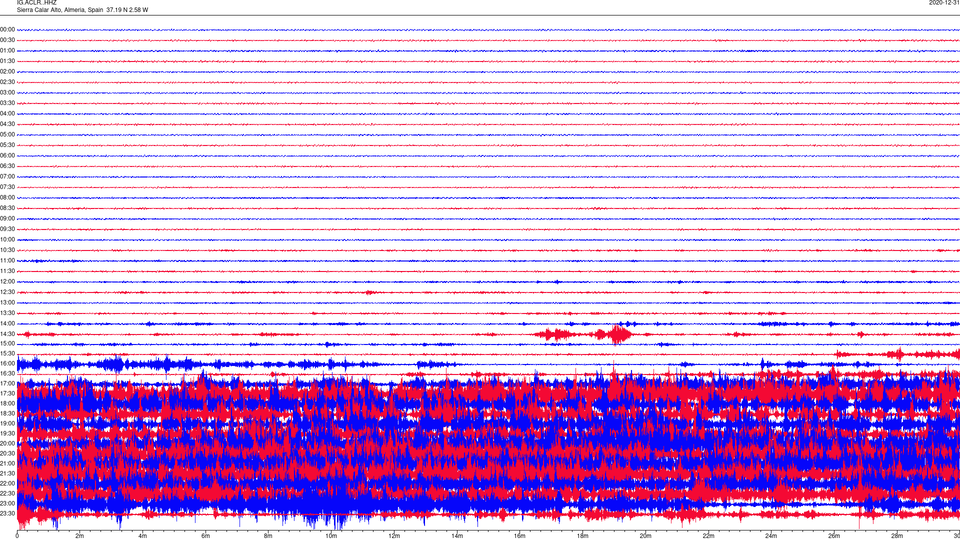The image size is (960, 540).
Task: Pick the 10m axis tick label
Action: tap(331, 536)
